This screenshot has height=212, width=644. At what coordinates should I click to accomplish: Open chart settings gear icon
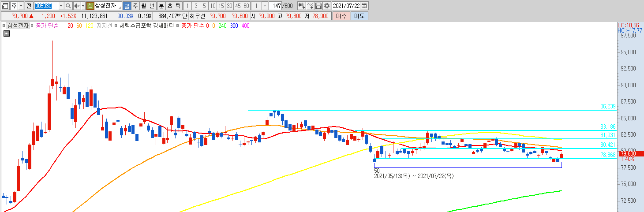327,6
